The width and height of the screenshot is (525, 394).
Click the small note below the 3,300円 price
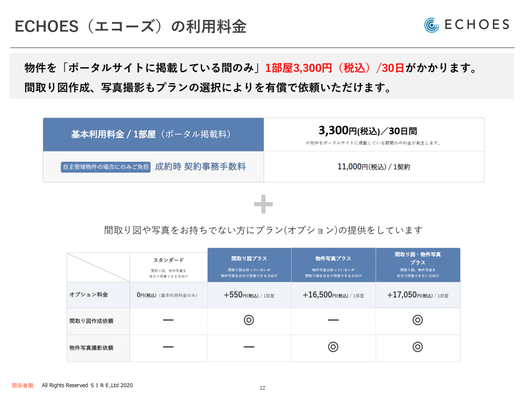pyautogui.click(x=373, y=143)
